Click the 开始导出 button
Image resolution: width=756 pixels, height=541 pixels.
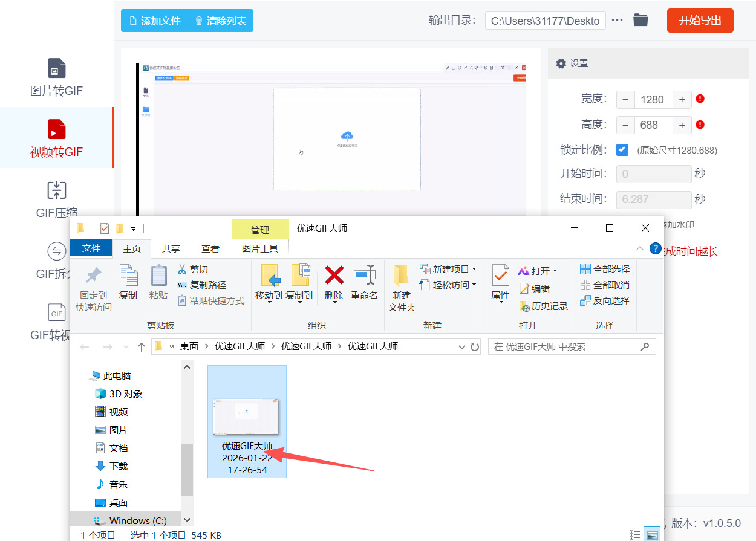pos(700,20)
